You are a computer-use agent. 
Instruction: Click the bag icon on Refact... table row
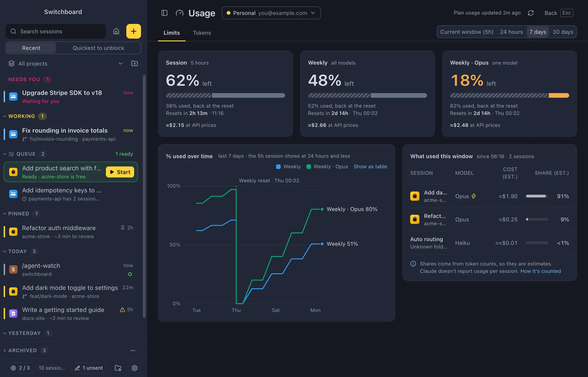click(x=415, y=219)
